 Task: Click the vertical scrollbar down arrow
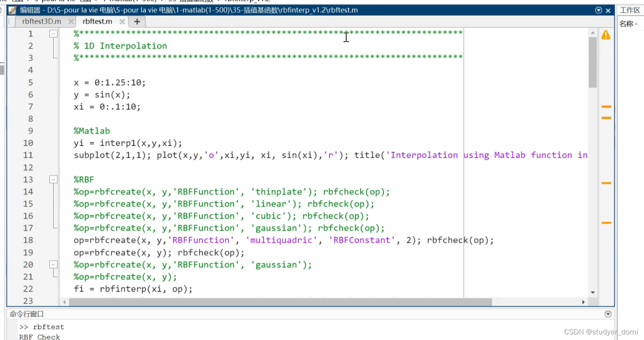593,292
